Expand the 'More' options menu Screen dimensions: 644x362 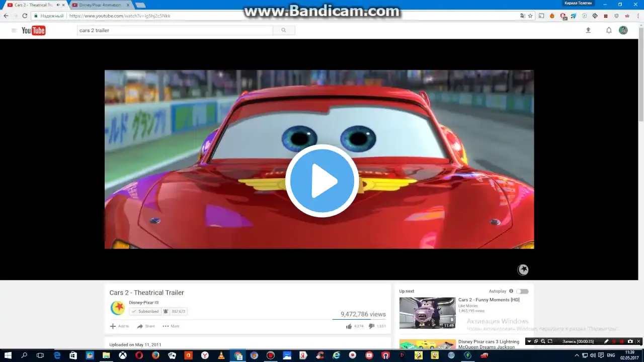tap(171, 326)
